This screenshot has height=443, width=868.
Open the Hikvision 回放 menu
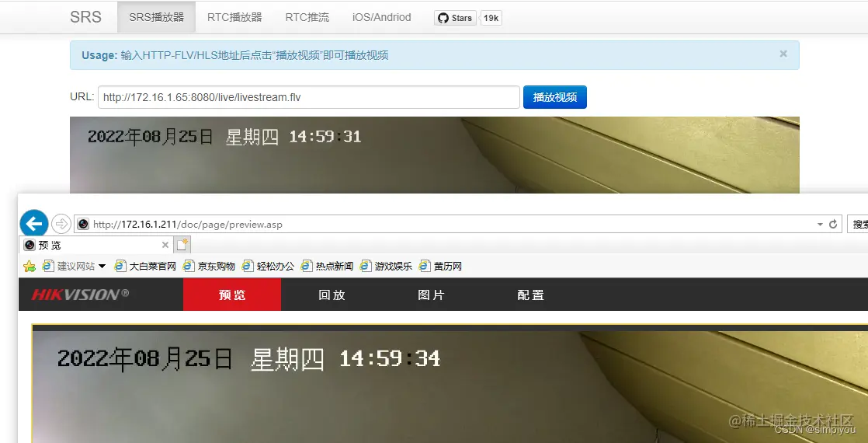coord(332,295)
